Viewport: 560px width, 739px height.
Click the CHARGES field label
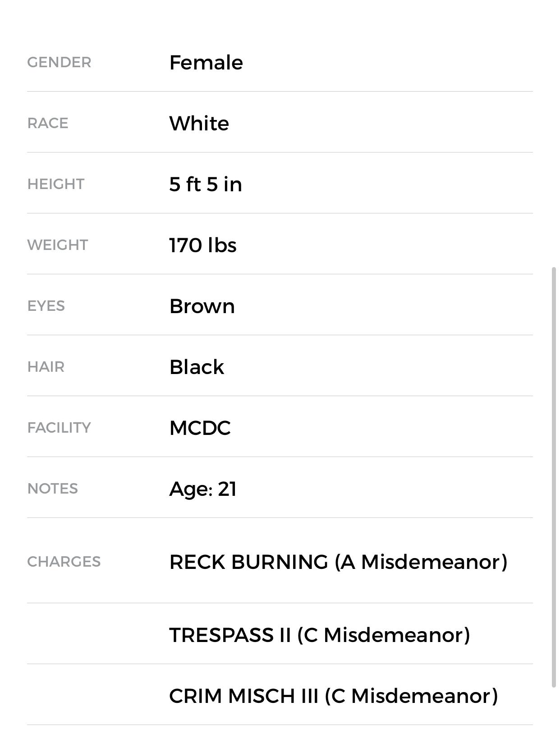click(x=64, y=562)
